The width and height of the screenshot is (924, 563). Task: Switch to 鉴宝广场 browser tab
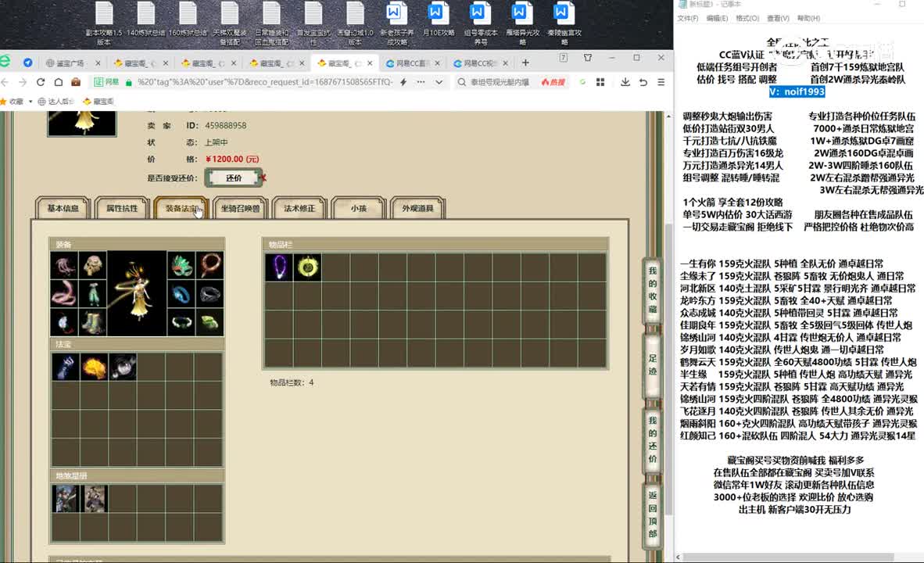coord(72,63)
